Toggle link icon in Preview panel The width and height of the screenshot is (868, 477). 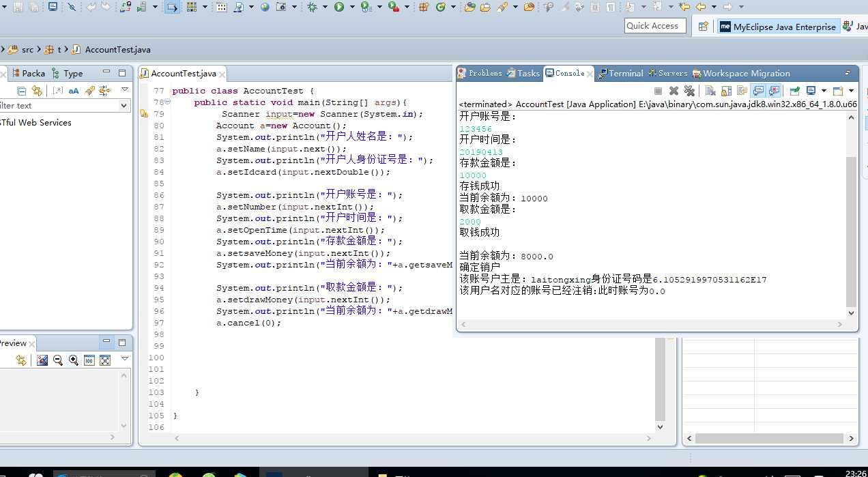tap(21, 360)
